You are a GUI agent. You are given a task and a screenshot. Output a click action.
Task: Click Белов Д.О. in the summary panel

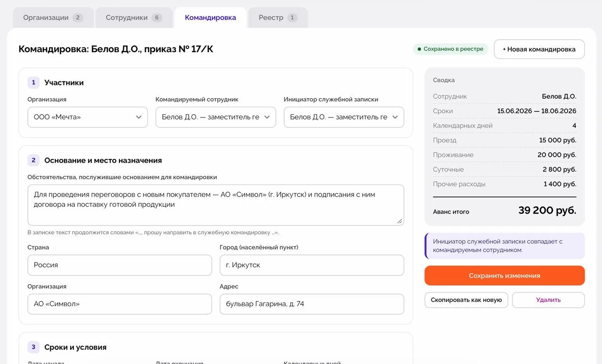click(559, 96)
